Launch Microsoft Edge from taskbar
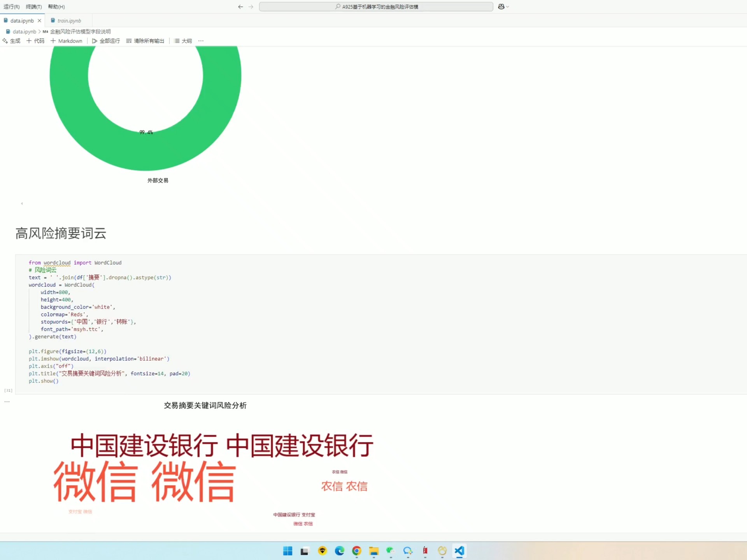The image size is (747, 560). point(340,551)
